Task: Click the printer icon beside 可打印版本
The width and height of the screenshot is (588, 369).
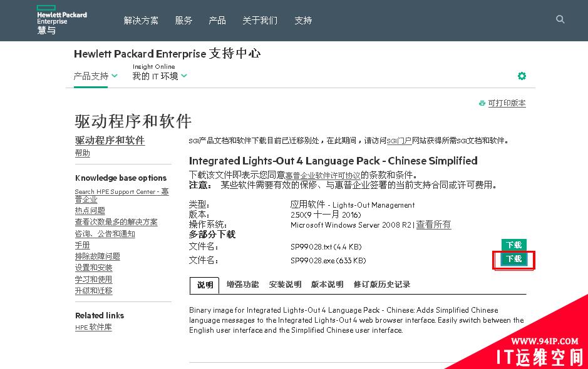Action: tap(482, 103)
